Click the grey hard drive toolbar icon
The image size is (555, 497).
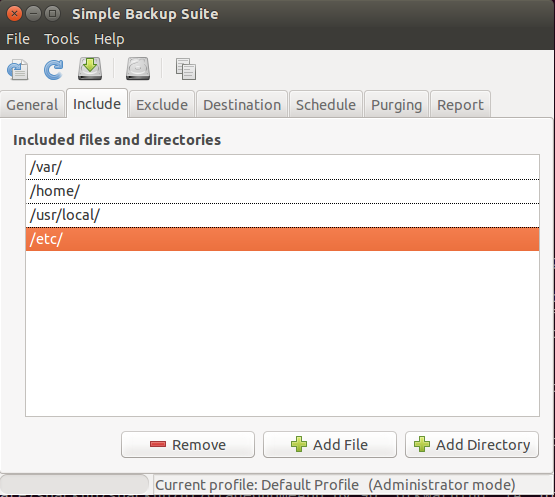[138, 68]
